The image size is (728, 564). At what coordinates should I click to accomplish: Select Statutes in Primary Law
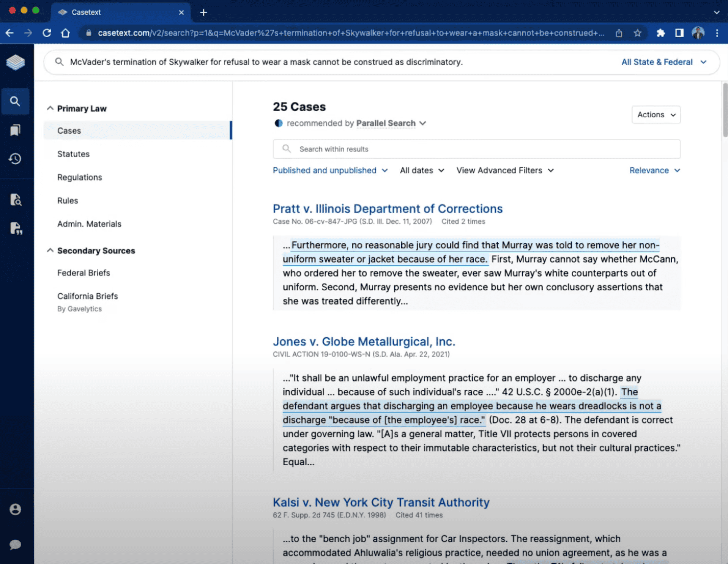coord(73,154)
